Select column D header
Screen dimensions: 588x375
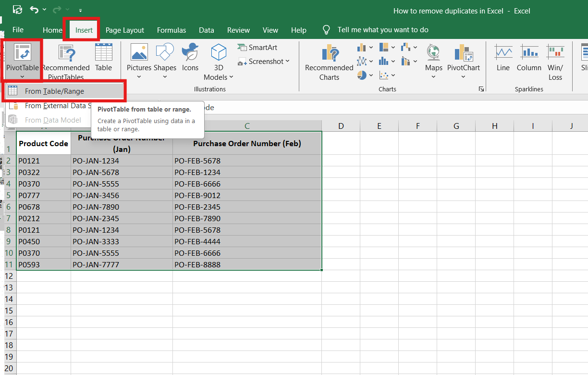341,126
